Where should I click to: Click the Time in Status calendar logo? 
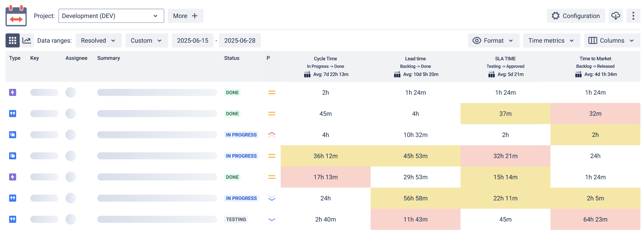click(x=16, y=16)
